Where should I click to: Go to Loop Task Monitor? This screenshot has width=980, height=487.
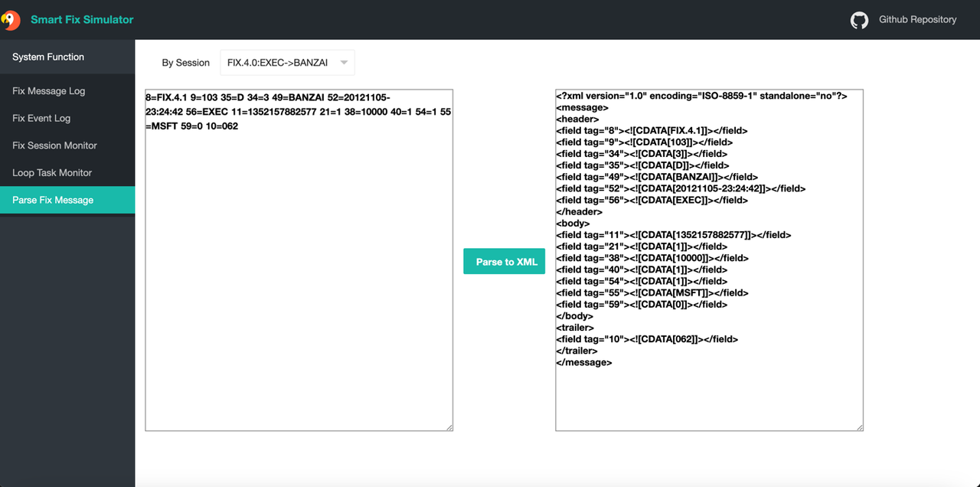67,173
